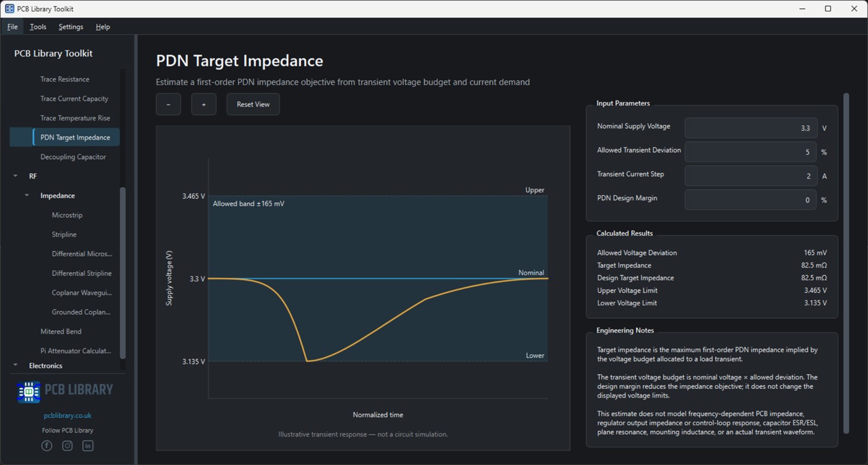Open the Mitered Bend calculator
This screenshot has width=868, height=465.
(x=61, y=331)
